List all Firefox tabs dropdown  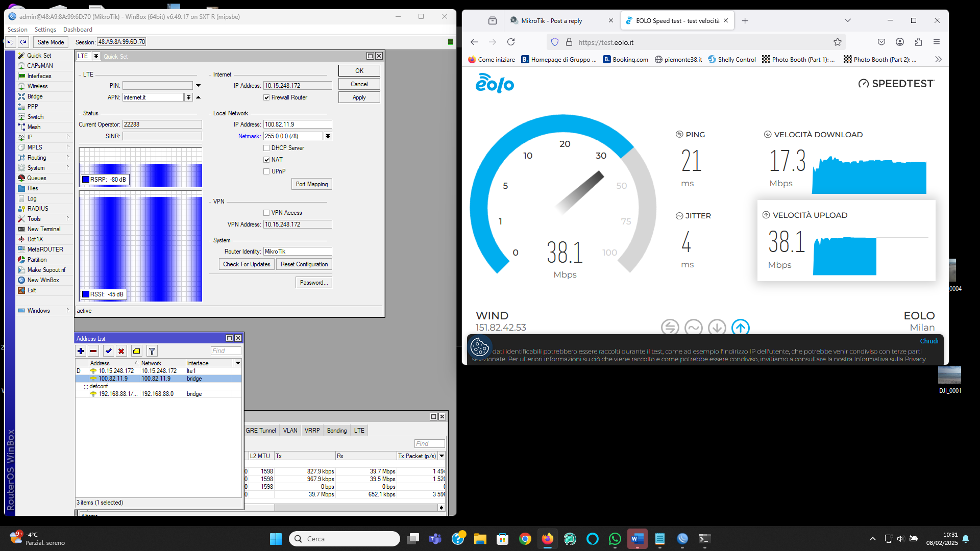coord(848,20)
